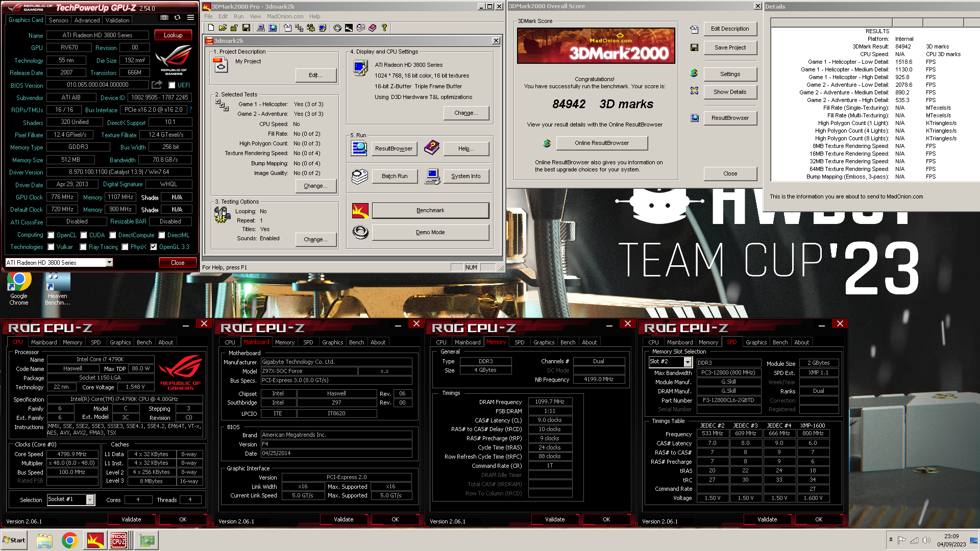The width and height of the screenshot is (980, 551).
Task: Click Validate in CPU-Z Memory window
Action: (555, 519)
